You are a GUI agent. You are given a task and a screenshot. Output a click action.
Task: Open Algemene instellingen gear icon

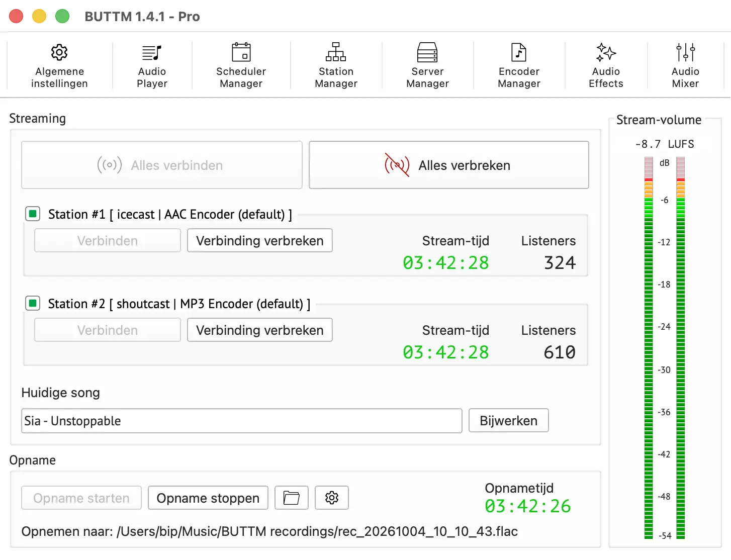(59, 52)
